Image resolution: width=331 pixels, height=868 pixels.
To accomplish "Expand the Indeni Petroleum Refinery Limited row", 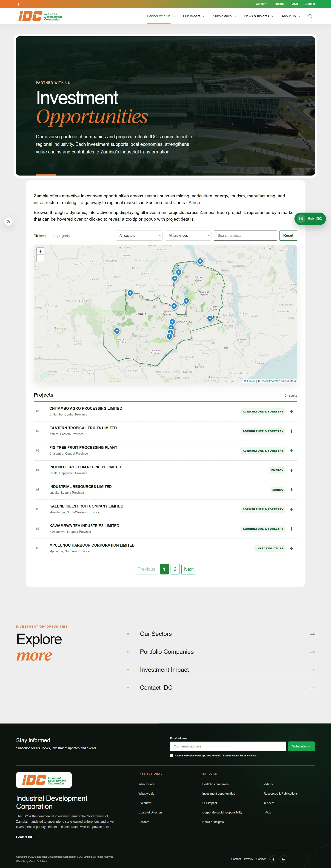I will coord(291,470).
